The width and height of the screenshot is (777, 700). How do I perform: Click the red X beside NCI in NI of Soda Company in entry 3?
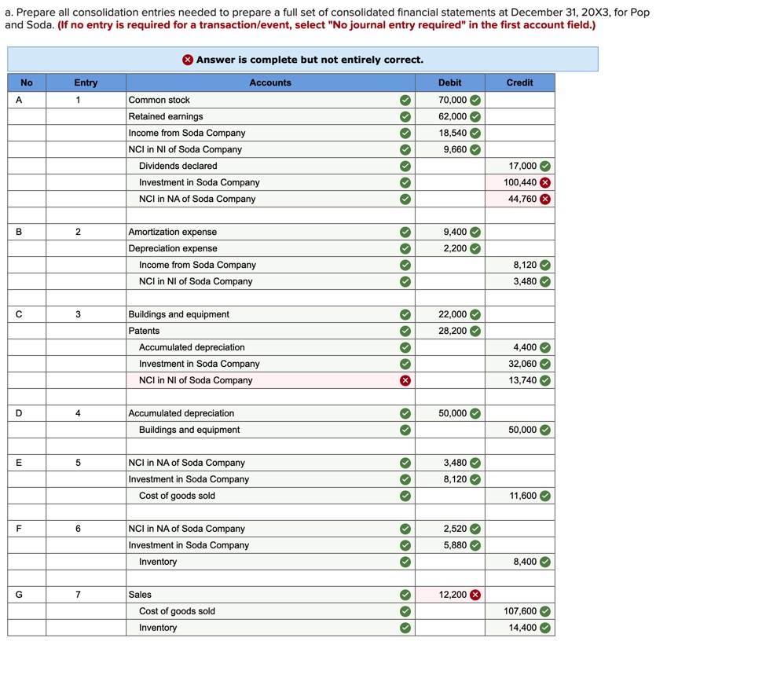click(405, 380)
